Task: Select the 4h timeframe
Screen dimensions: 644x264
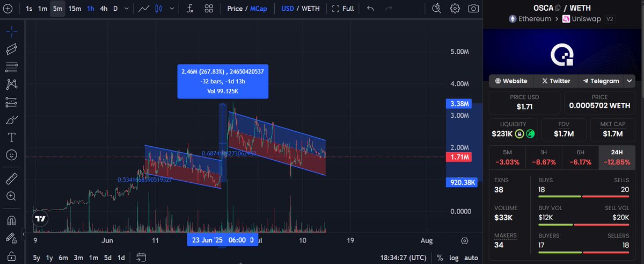Action: point(104,9)
